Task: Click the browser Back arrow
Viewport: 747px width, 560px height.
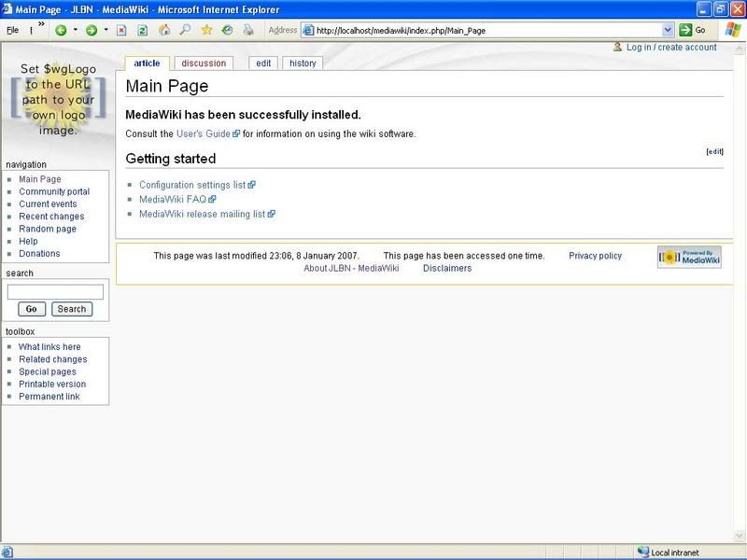Action: [x=61, y=31]
